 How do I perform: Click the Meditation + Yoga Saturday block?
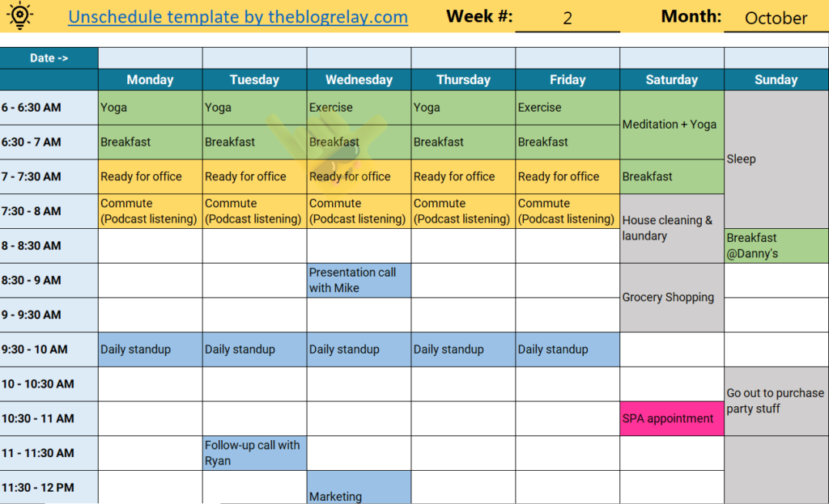point(672,125)
